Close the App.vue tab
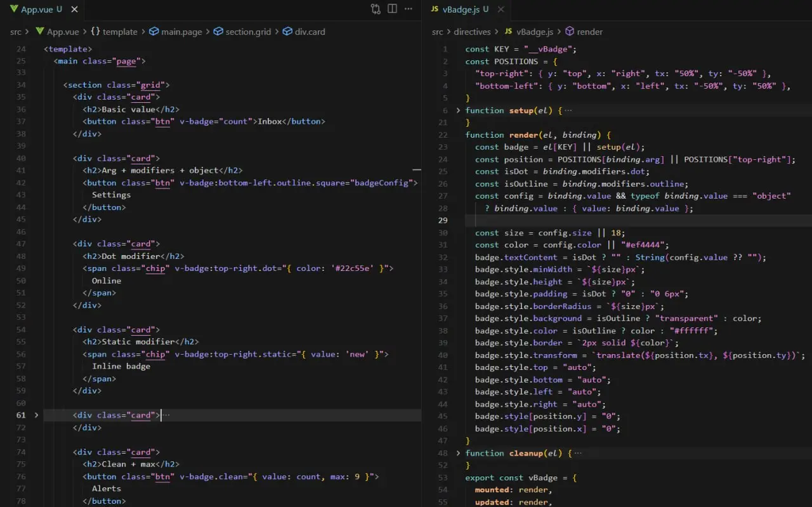 (x=74, y=9)
